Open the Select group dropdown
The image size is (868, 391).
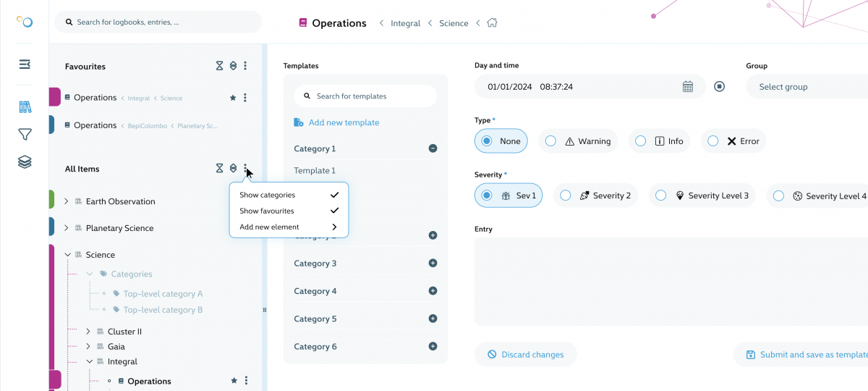pyautogui.click(x=807, y=87)
